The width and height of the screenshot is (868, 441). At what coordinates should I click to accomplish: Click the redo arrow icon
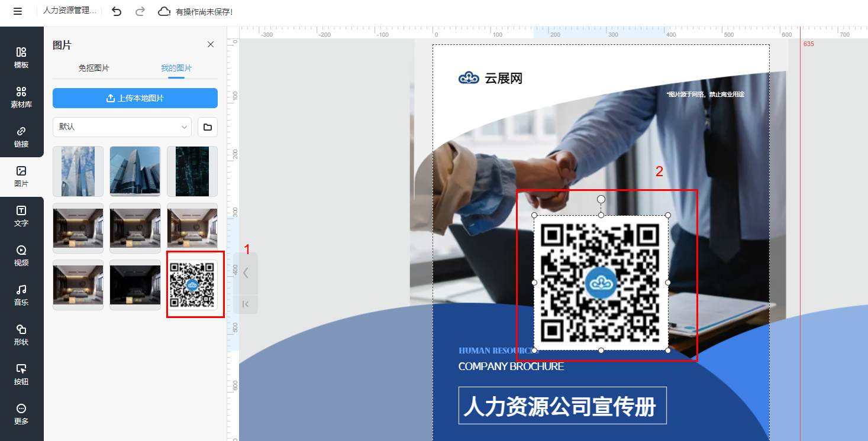[x=140, y=12]
